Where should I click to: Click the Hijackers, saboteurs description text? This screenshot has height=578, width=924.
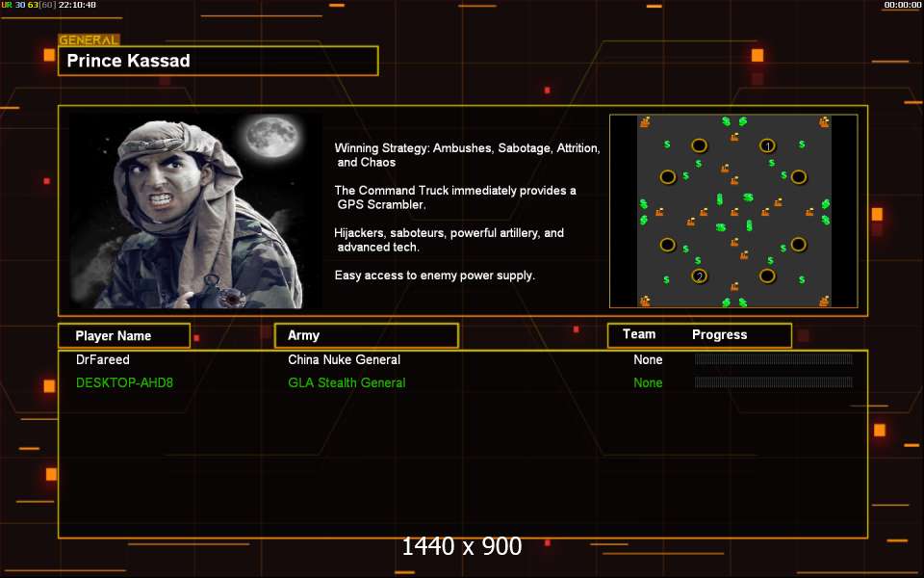449,240
